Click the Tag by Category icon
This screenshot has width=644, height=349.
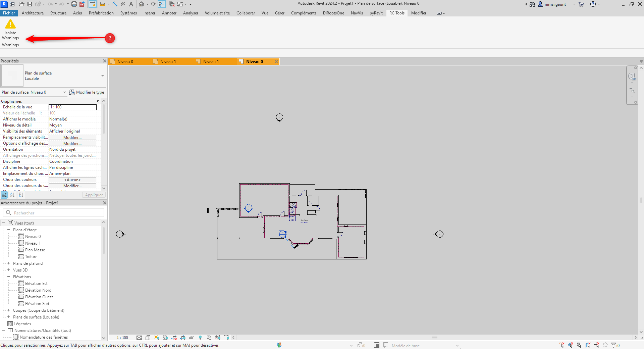point(123,4)
